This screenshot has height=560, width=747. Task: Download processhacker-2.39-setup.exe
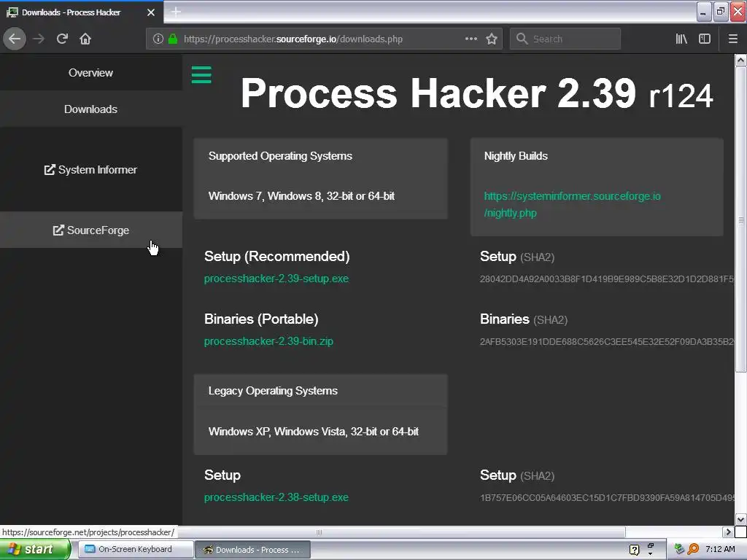[x=276, y=279]
